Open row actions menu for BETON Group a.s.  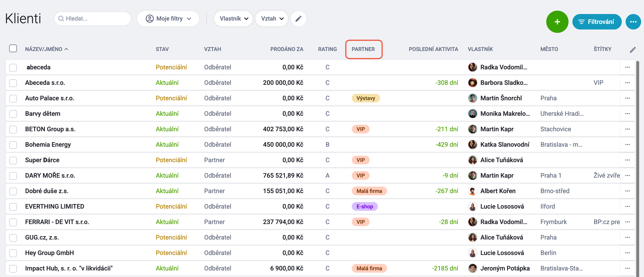[627, 129]
